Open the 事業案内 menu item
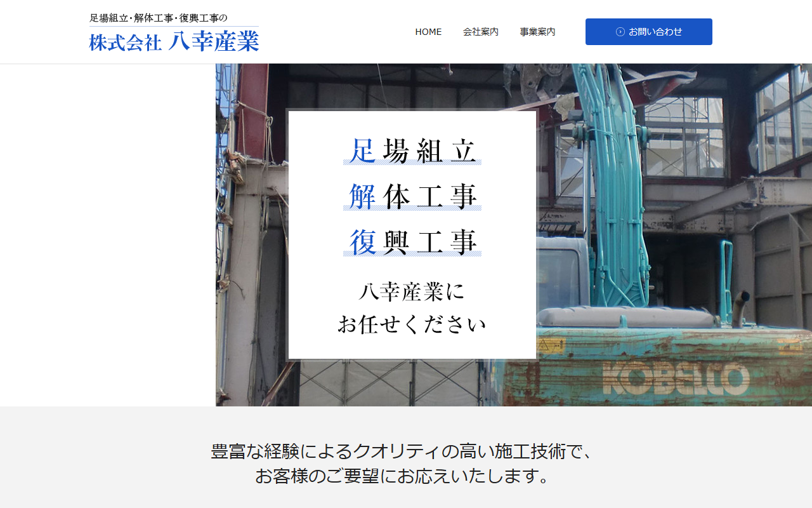Viewport: 812px width, 508px height. click(x=537, y=32)
